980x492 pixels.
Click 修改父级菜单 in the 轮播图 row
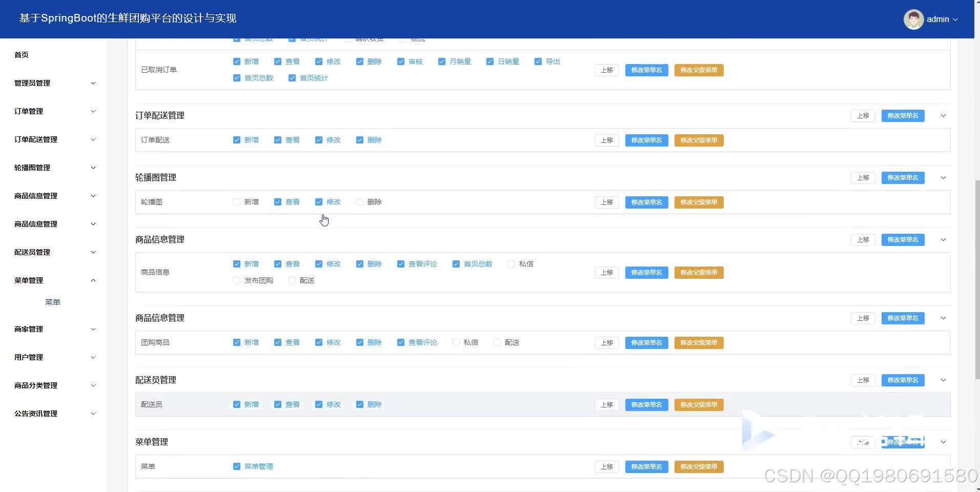pyautogui.click(x=699, y=202)
